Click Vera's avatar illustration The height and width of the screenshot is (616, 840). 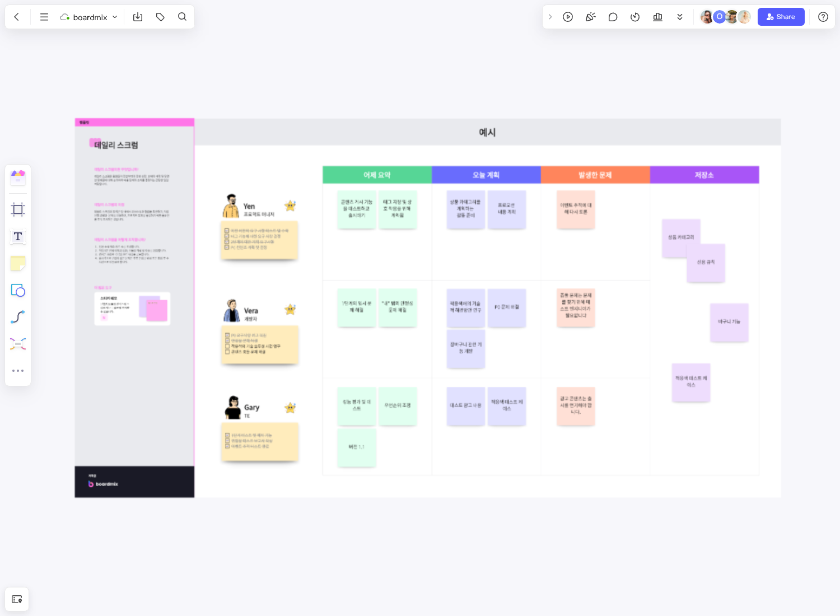point(232,310)
